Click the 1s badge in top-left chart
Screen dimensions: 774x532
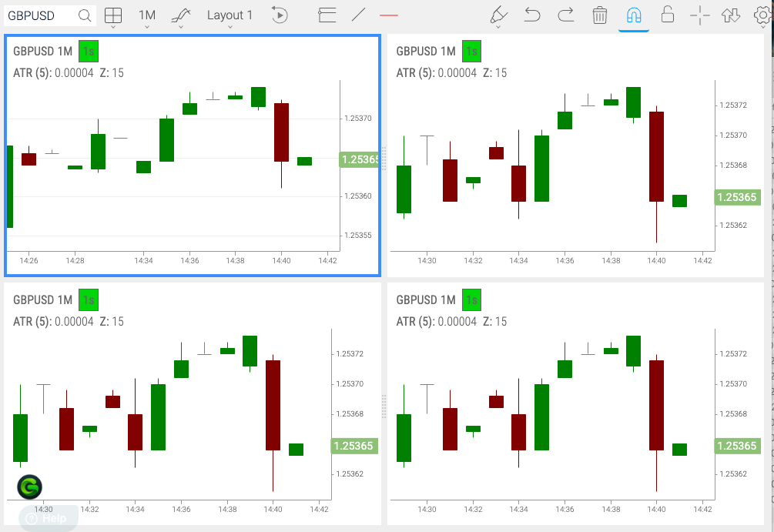(89, 52)
